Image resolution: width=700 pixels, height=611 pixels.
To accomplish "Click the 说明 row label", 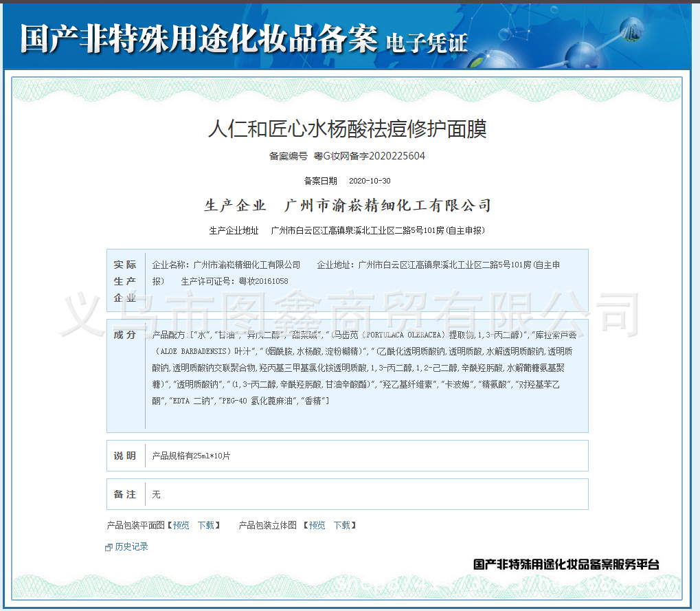I will point(125,456).
